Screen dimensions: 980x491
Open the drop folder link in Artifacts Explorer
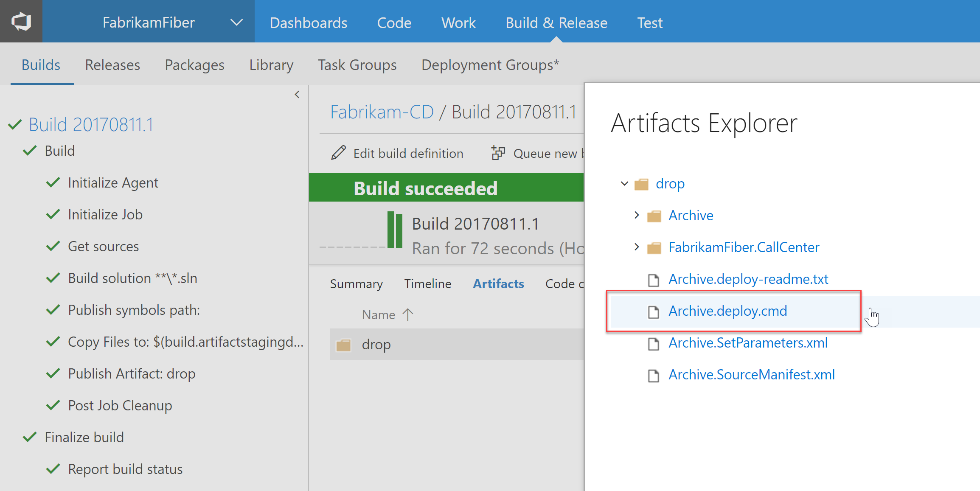tap(670, 184)
